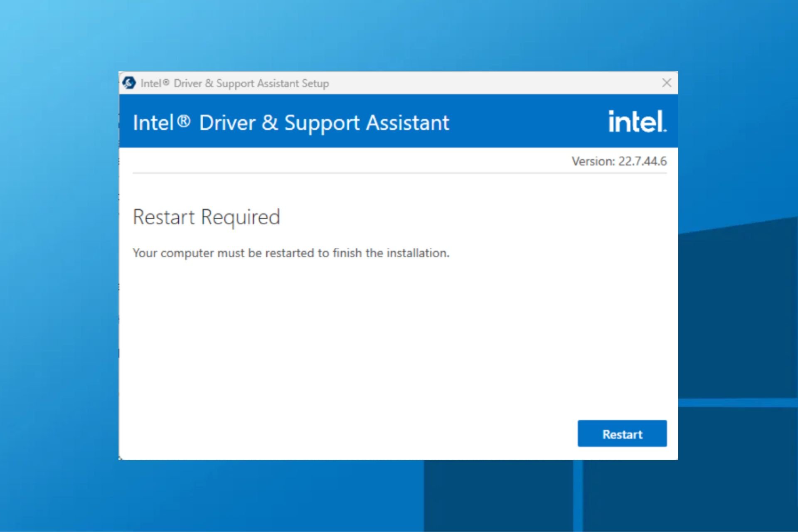Click the 'Your computer must be restarted' message
This screenshot has height=532, width=798.
(291, 253)
